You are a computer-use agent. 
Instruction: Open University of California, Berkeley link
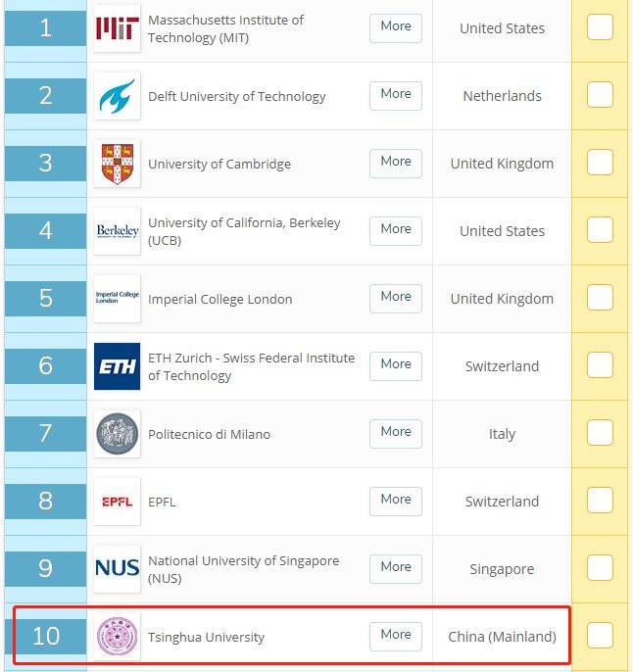[244, 231]
